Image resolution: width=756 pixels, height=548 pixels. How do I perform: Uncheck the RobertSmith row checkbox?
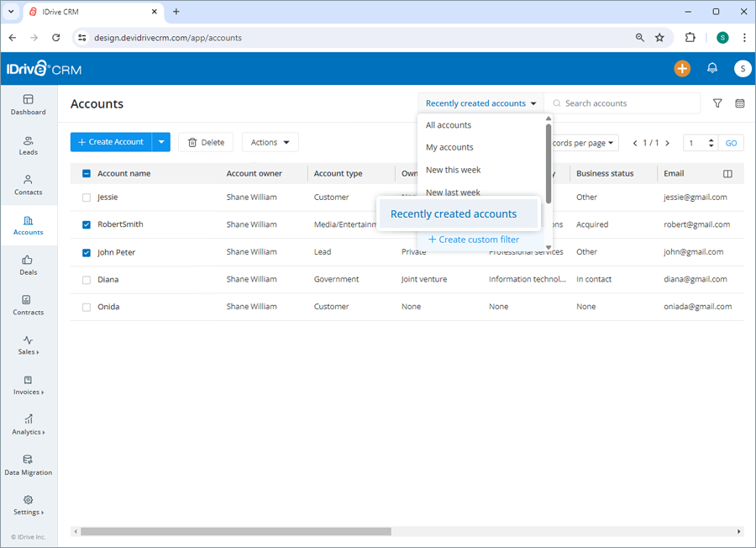tap(87, 224)
